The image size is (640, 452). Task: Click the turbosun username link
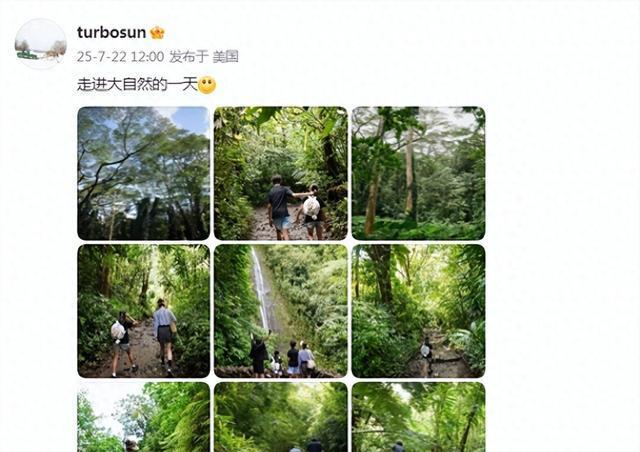pyautogui.click(x=111, y=32)
